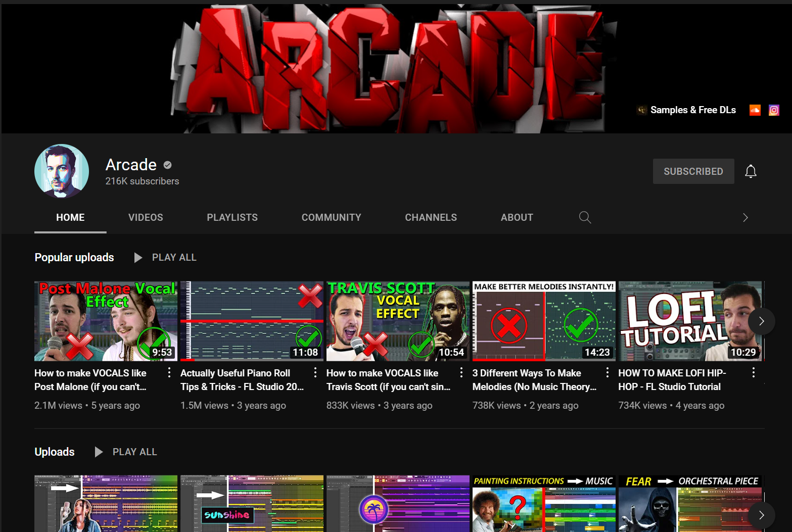Show next Popular uploads with right arrow
Screen dimensions: 792x532
pos(761,321)
